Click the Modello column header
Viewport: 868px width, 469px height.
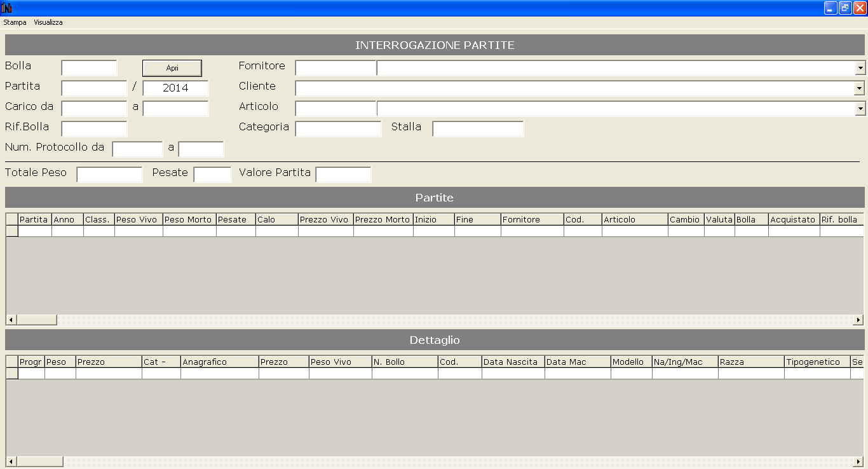(x=632, y=362)
